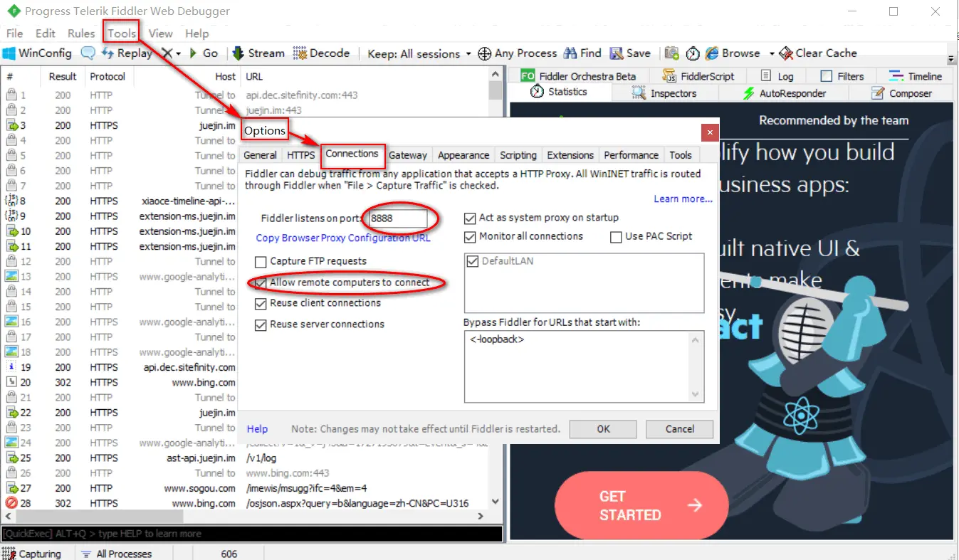
Task: Toggle the DefaultLAN connection checkbox
Action: tap(473, 261)
